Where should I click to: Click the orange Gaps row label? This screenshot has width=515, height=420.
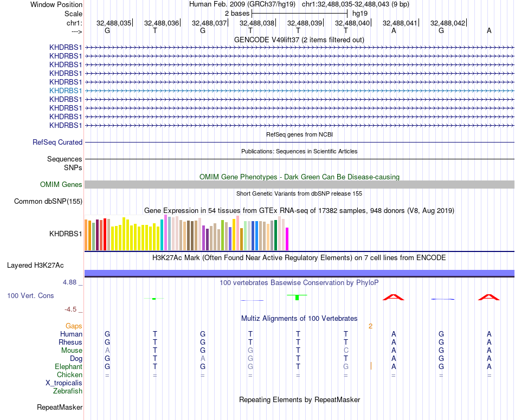pyautogui.click(x=74, y=326)
